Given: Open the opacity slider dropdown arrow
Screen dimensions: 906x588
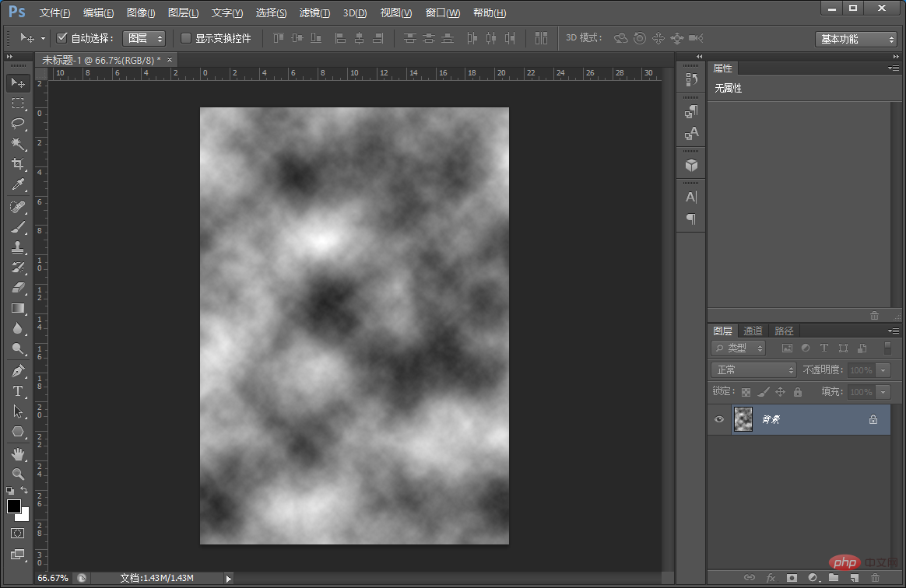Looking at the screenshot, I should 883,370.
